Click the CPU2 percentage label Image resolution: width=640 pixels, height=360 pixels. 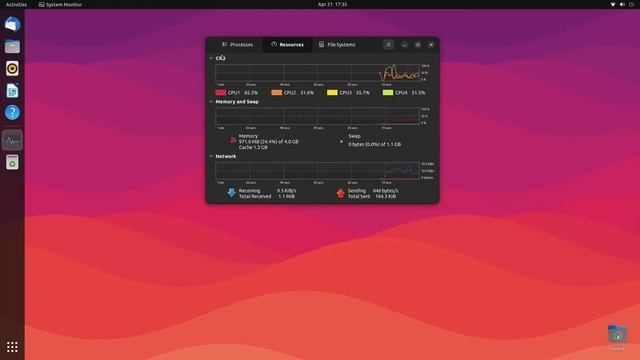coord(307,93)
